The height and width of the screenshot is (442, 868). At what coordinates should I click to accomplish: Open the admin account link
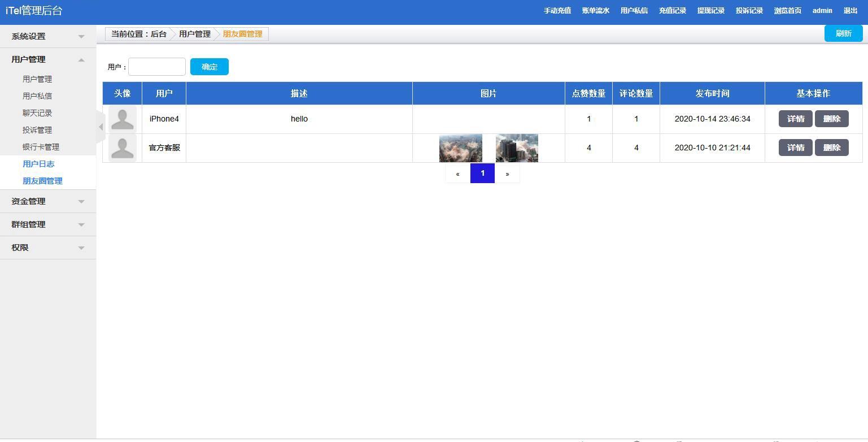pos(822,11)
